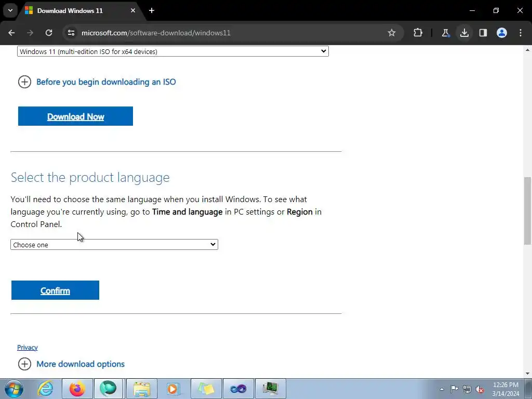
Task: Open the Chrome profile avatar
Action: pyautogui.click(x=502, y=33)
